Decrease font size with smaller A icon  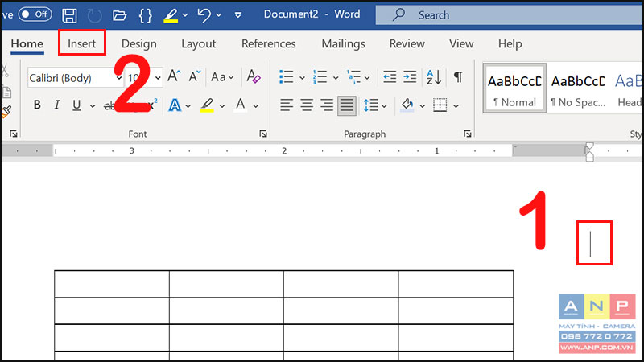pyautogui.click(x=194, y=76)
